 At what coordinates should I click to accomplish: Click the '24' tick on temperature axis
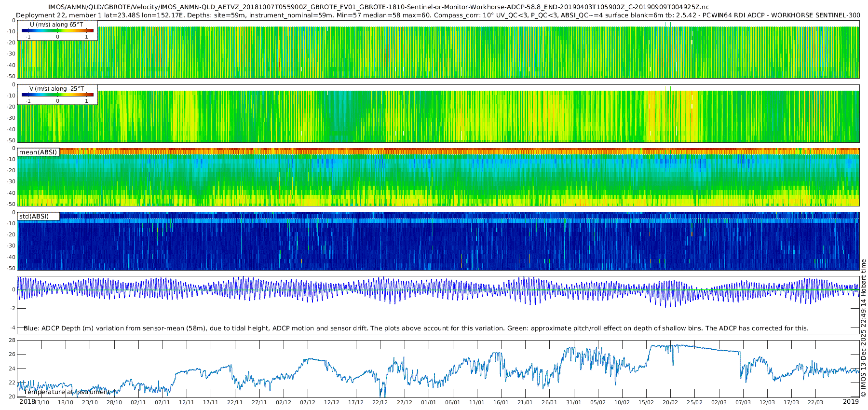tap(12, 369)
